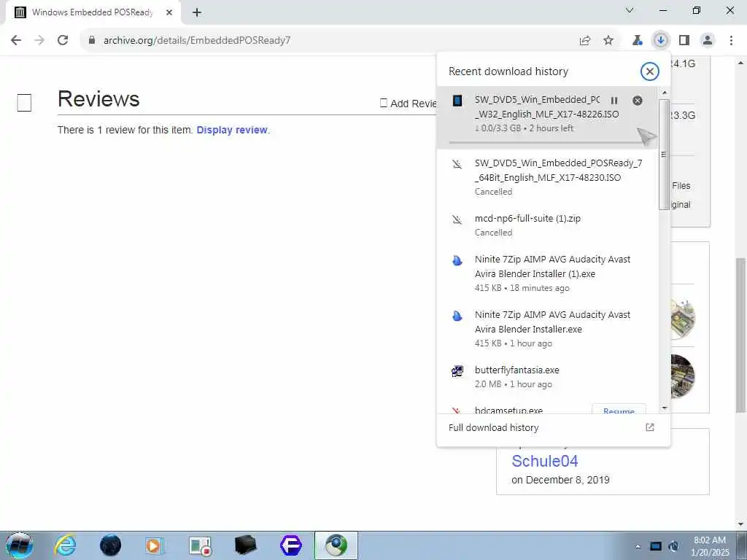Image resolution: width=747 pixels, height=560 pixels.
Task: Open a new browser tab
Action: [x=197, y=12]
